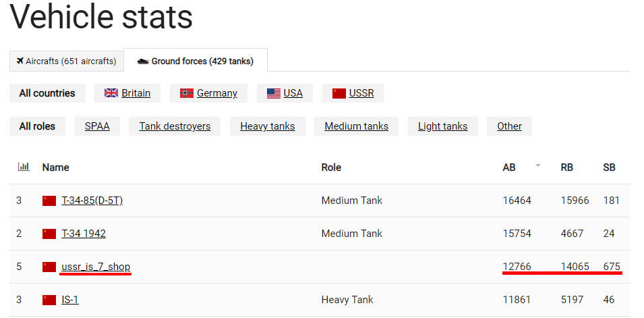Select the All roles filter
Viewport: 644px width, 318px height.
tap(37, 126)
